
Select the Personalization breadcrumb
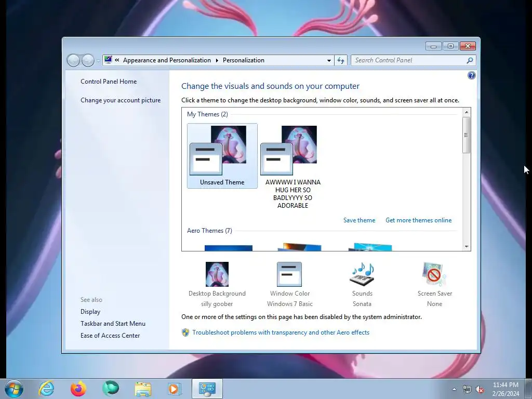tap(244, 60)
